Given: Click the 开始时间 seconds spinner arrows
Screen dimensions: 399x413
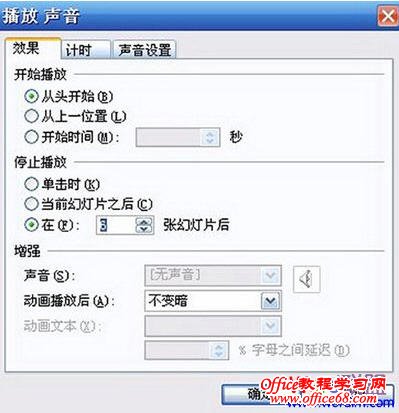Looking at the screenshot, I should point(210,137).
